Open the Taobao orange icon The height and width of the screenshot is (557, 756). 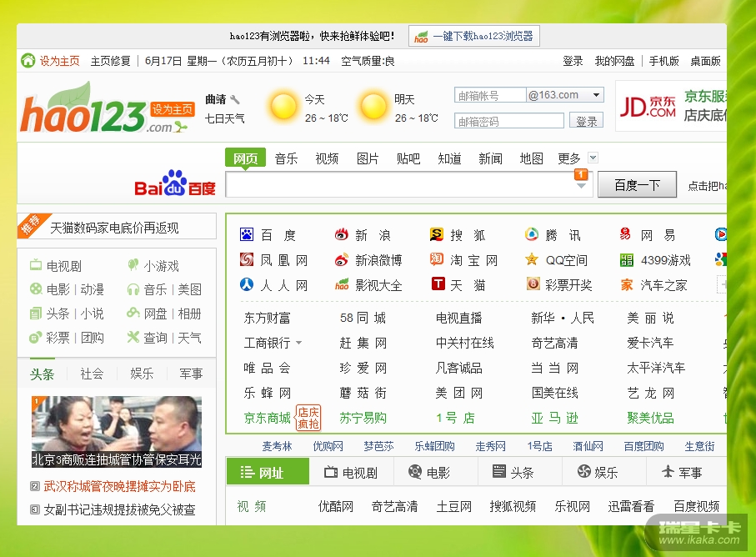point(436,260)
